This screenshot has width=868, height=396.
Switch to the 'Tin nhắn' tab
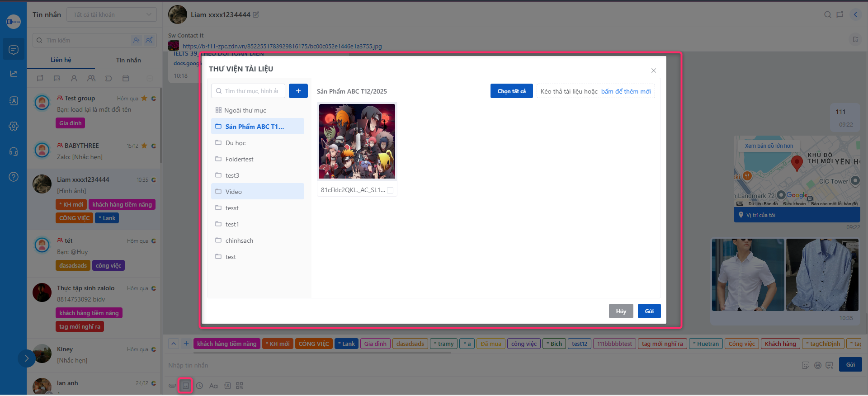pos(128,60)
